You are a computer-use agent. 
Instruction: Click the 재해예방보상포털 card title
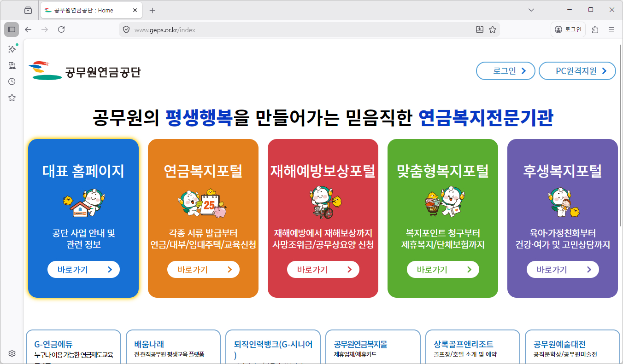click(x=323, y=171)
